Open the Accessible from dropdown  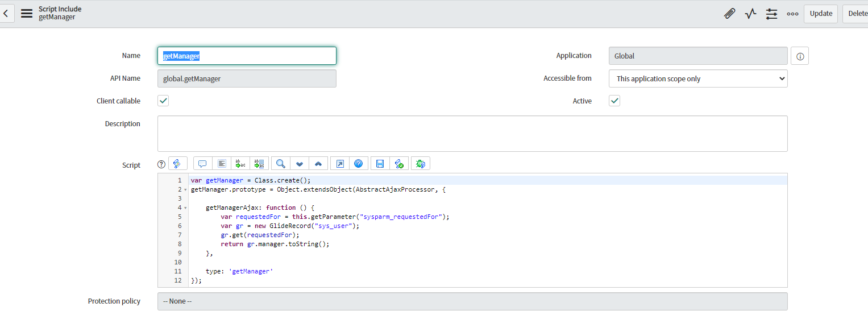coord(698,78)
